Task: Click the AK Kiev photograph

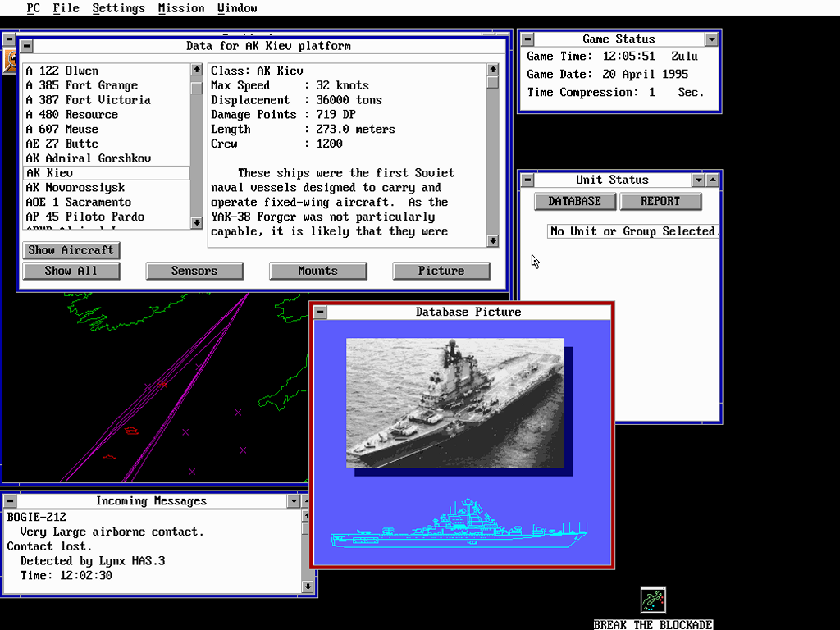Action: pos(454,403)
